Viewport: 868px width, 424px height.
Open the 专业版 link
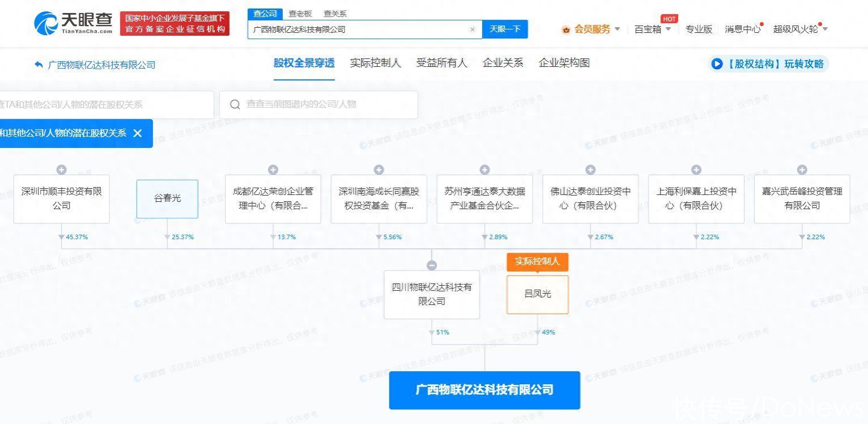coord(699,29)
